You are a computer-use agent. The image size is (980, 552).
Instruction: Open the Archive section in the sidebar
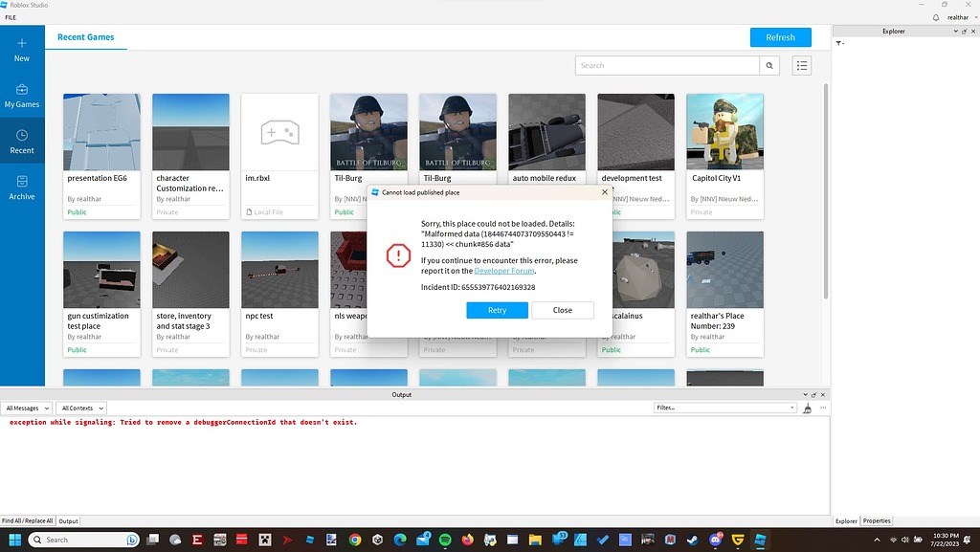[x=21, y=188]
